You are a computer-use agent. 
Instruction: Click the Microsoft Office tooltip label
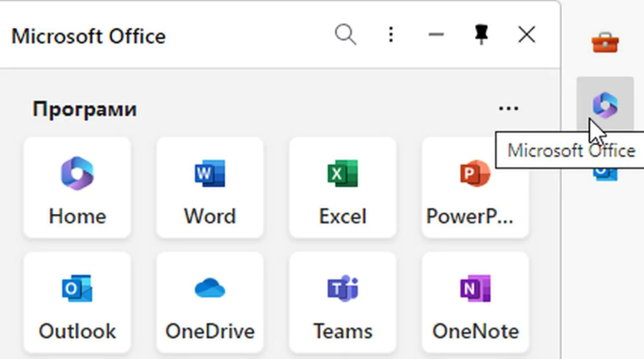[x=571, y=150]
